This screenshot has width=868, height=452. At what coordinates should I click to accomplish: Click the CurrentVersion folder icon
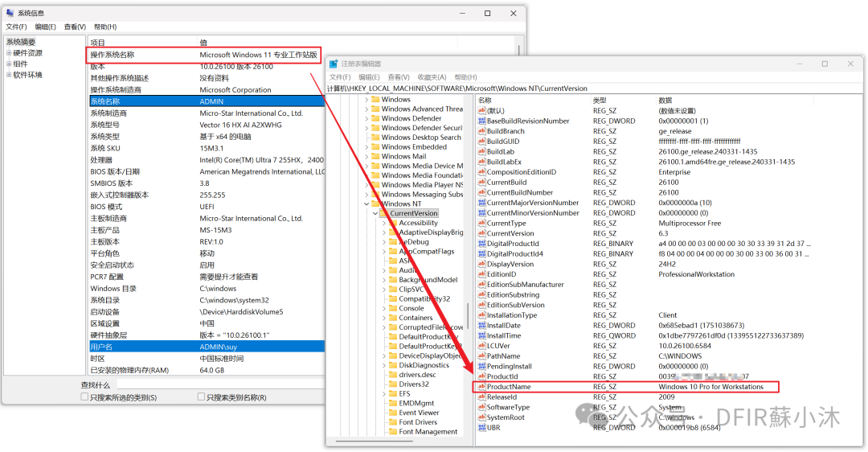pos(384,213)
